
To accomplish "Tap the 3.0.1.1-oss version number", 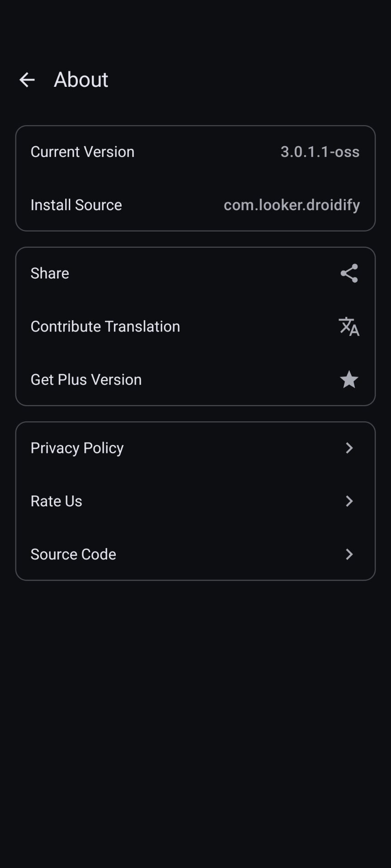I will [320, 151].
